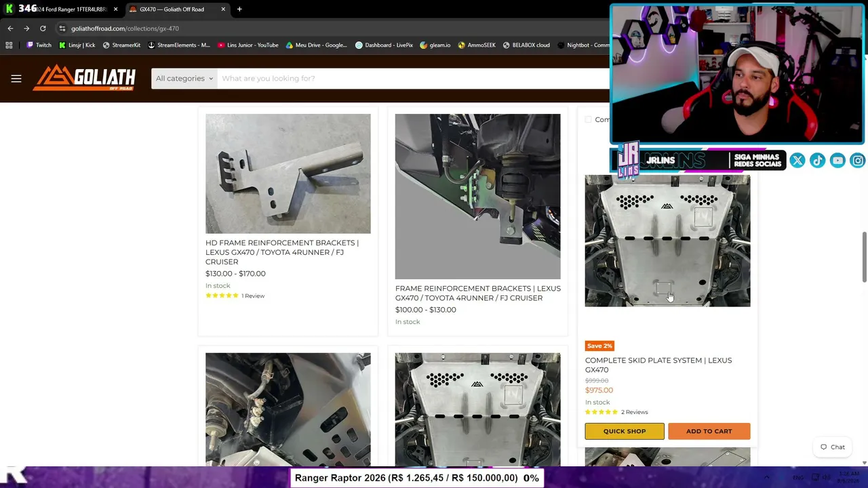
Task: Open ENG language switcher in taskbar
Action: coord(798,477)
